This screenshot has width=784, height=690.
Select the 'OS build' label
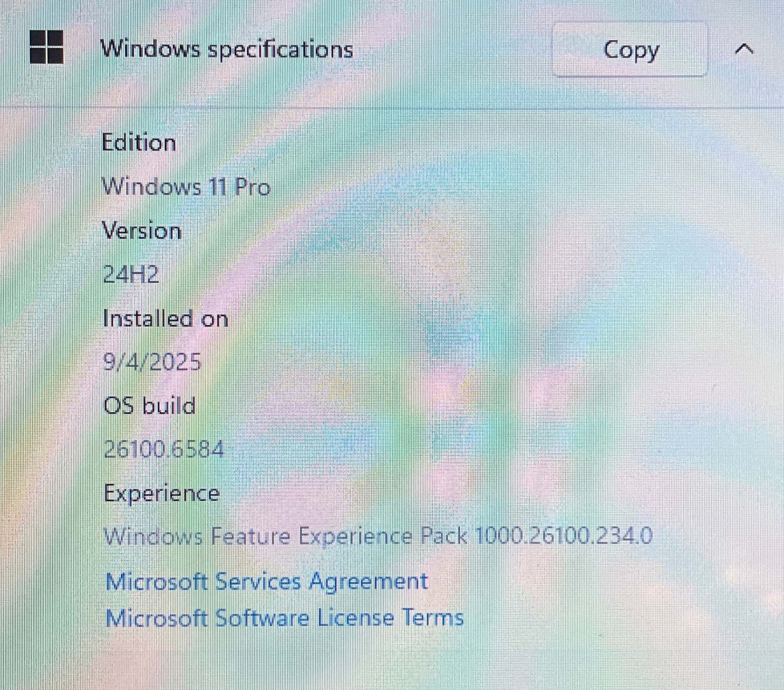point(150,406)
